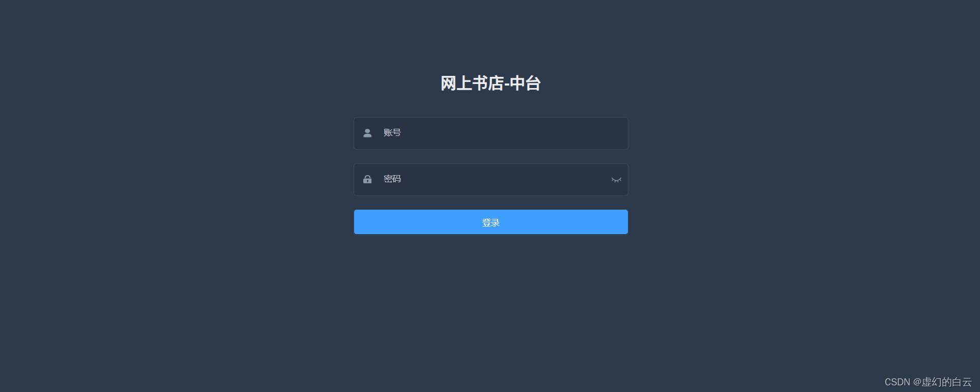Click the 登录 label on the login button
Viewport: 980px width, 392px height.
491,222
